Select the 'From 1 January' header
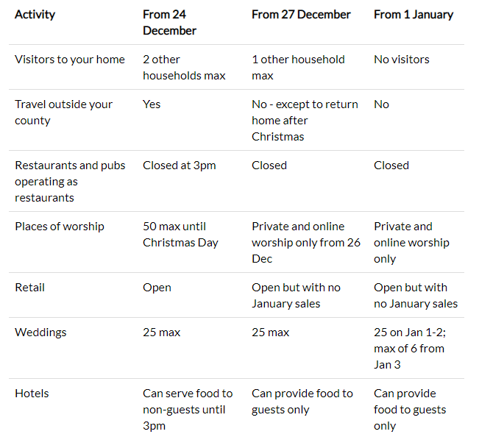Viewport: 479px width, 448px height. (x=414, y=15)
